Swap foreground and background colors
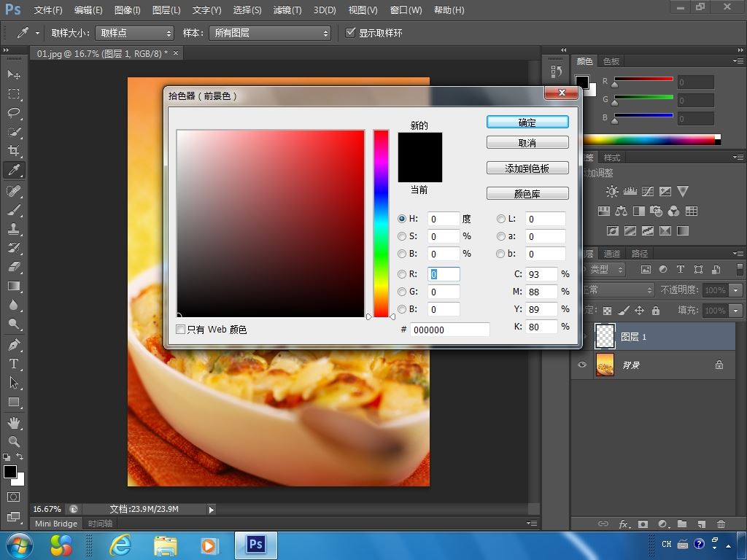Viewport: 747px width, 560px height. click(x=20, y=456)
